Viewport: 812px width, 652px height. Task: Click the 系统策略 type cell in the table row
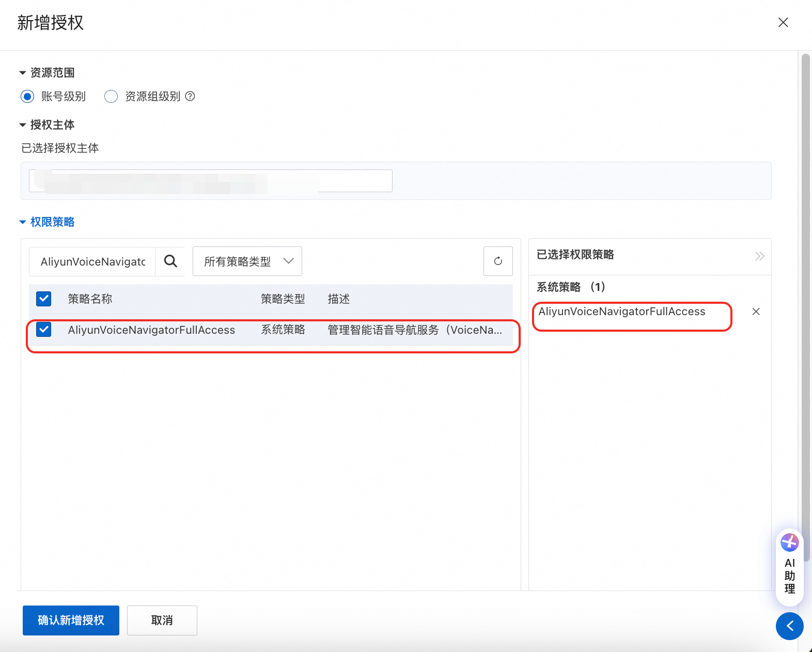pyautogui.click(x=283, y=330)
